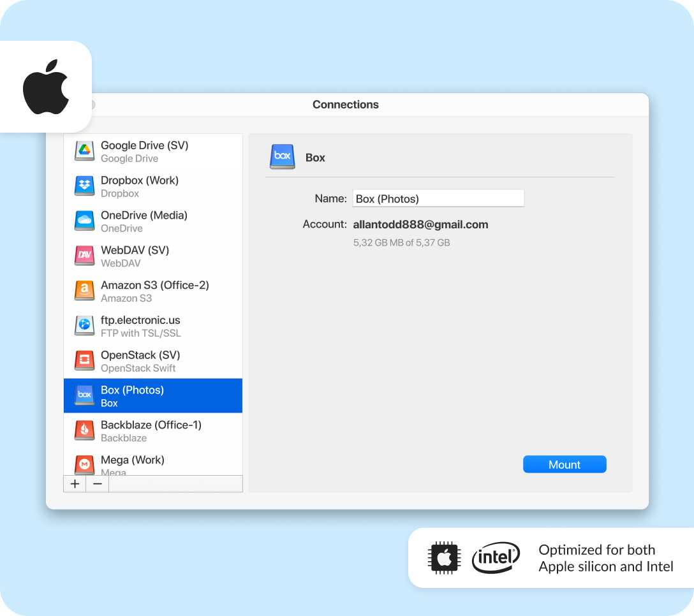Image resolution: width=694 pixels, height=616 pixels.
Task: Select Backblaze (Office-1) list entry
Action: (151, 430)
